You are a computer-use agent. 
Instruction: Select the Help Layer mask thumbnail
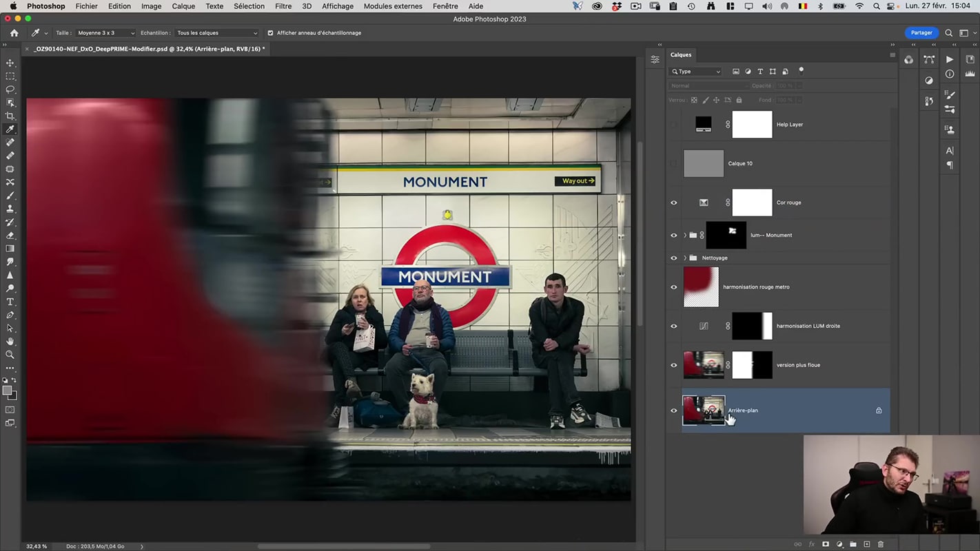(752, 125)
